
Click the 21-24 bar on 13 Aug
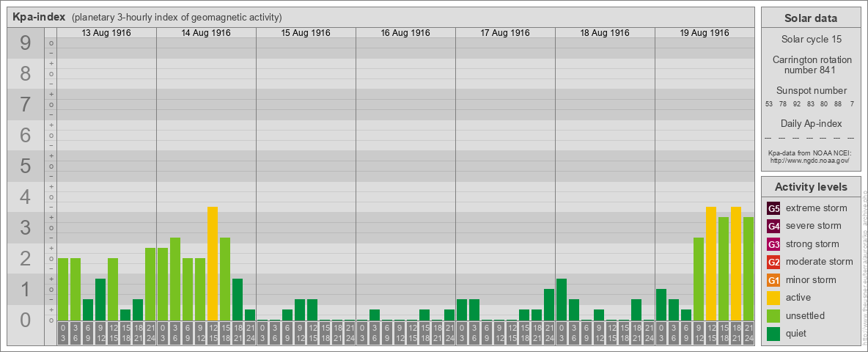click(150, 285)
